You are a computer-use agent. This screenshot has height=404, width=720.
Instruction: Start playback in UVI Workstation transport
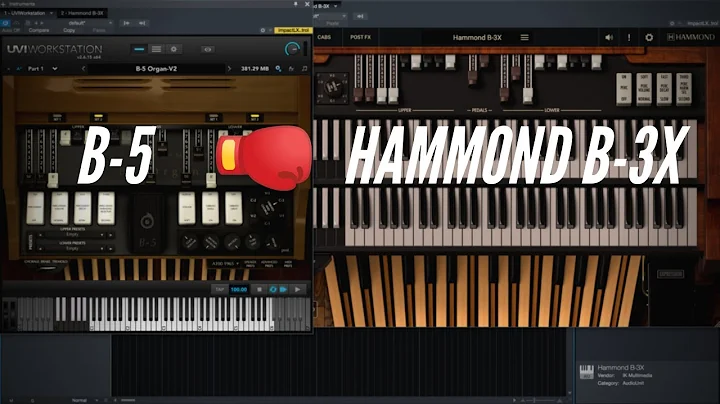tap(298, 289)
